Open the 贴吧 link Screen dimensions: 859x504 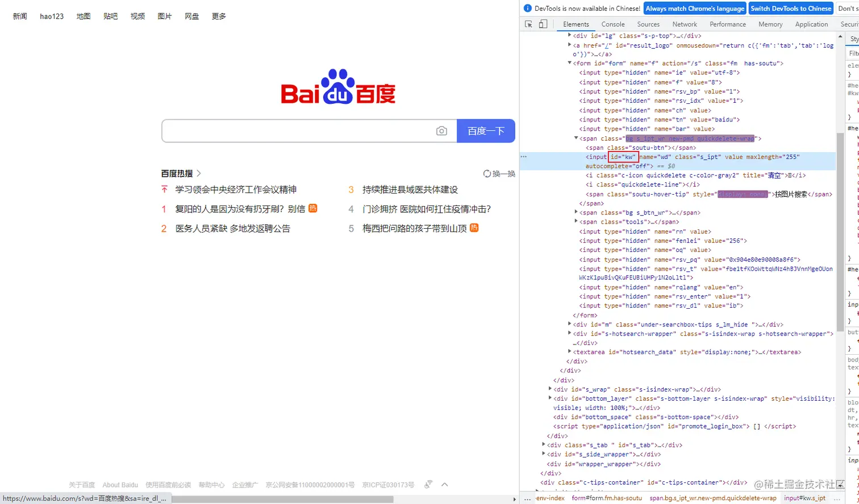111,16
